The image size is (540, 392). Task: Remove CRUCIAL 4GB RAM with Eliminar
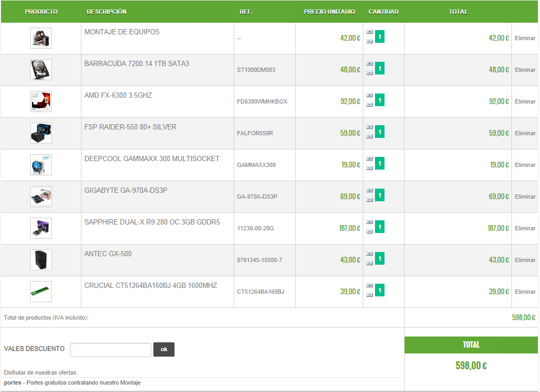(x=525, y=292)
